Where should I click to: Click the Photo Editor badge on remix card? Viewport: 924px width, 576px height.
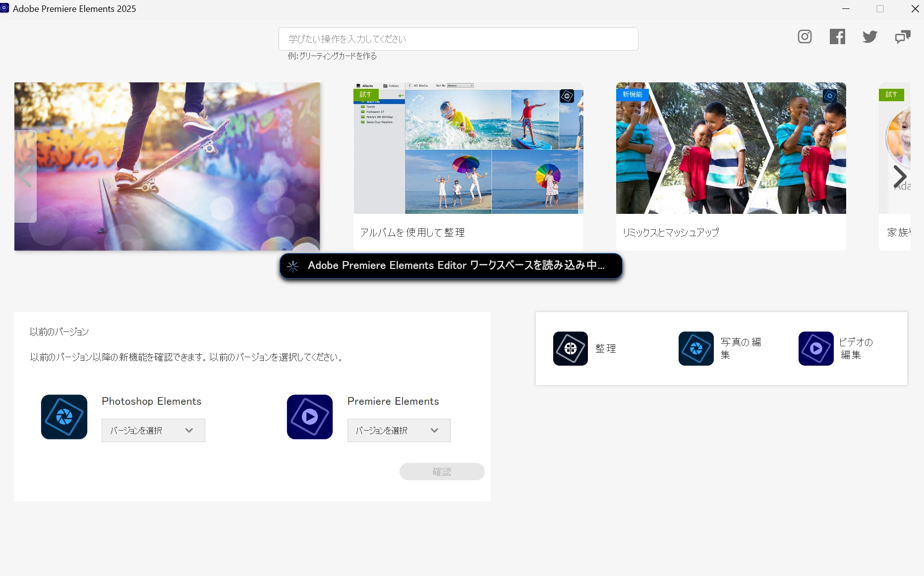pos(830,96)
